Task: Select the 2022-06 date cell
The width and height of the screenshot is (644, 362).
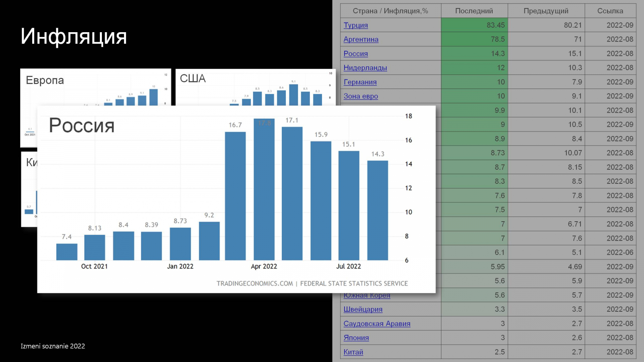Action: point(610,252)
